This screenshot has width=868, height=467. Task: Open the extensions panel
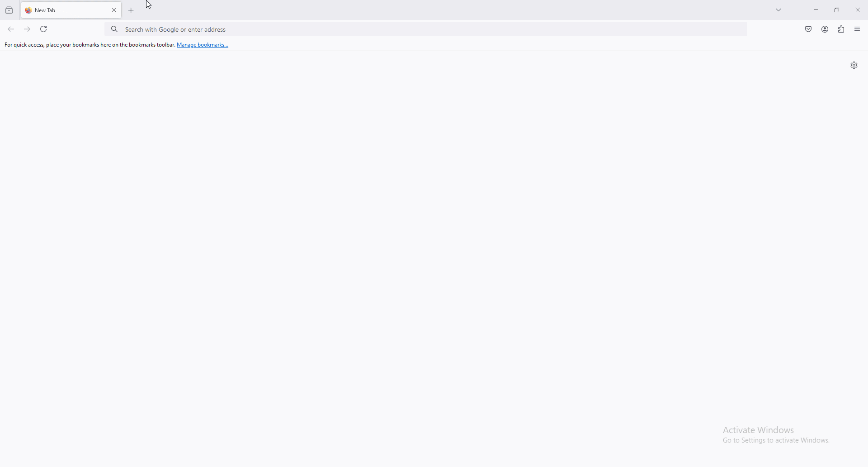click(x=841, y=29)
